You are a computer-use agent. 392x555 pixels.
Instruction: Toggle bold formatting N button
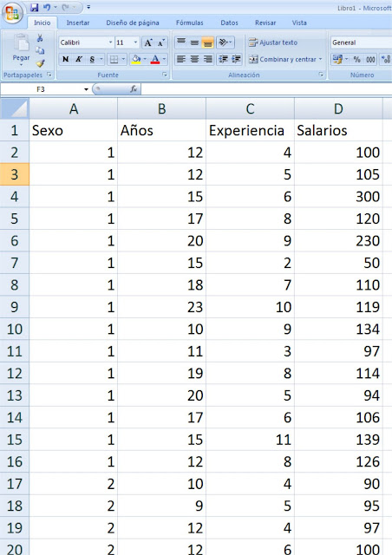(66, 60)
